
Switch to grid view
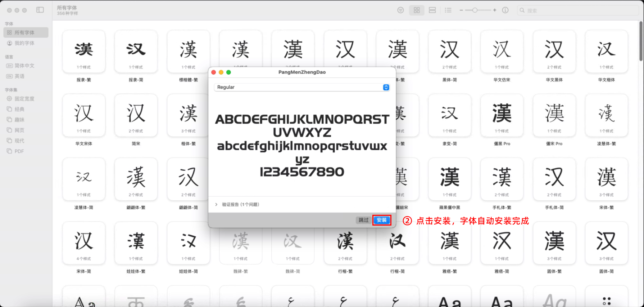coord(417,10)
